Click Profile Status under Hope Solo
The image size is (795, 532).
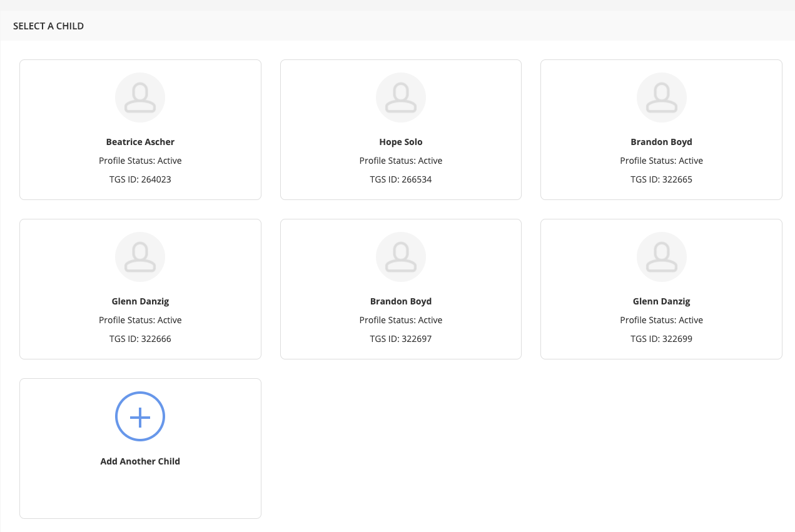400,161
